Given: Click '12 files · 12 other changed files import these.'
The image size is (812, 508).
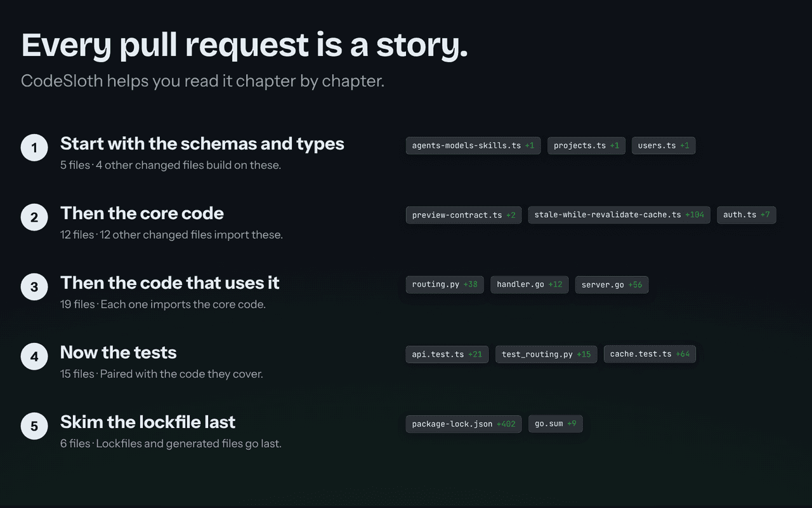Looking at the screenshot, I should coord(171,235).
